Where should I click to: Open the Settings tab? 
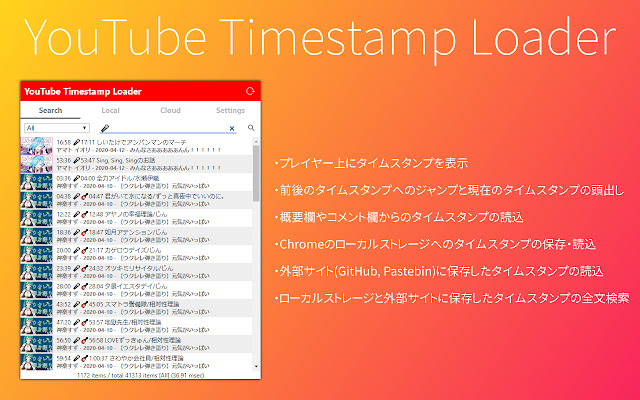pos(230,110)
